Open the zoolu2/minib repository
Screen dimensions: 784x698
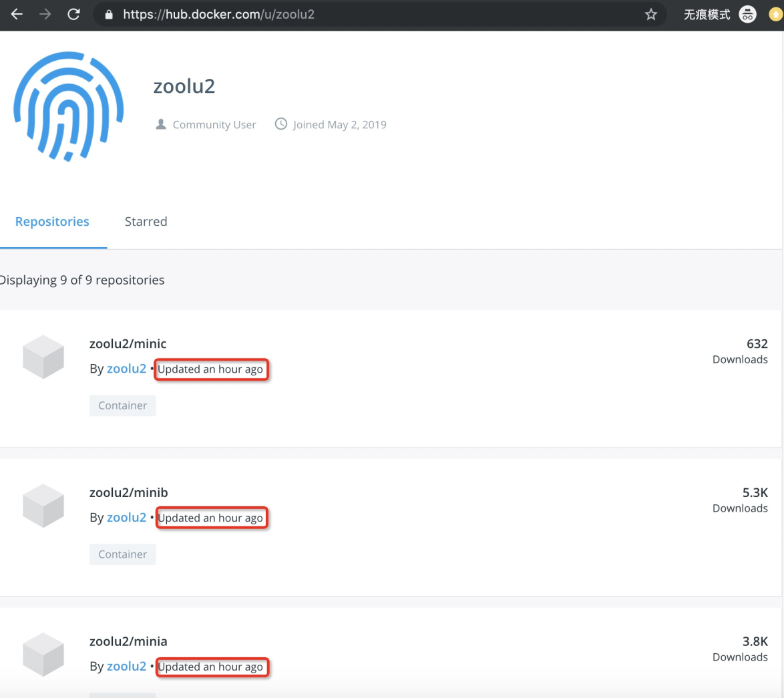[x=128, y=492]
